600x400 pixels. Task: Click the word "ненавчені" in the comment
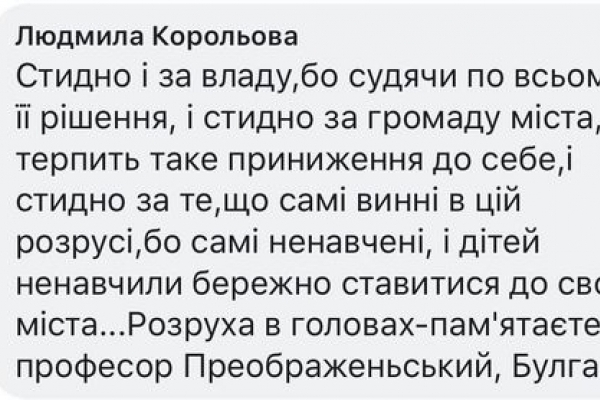pos(347,243)
